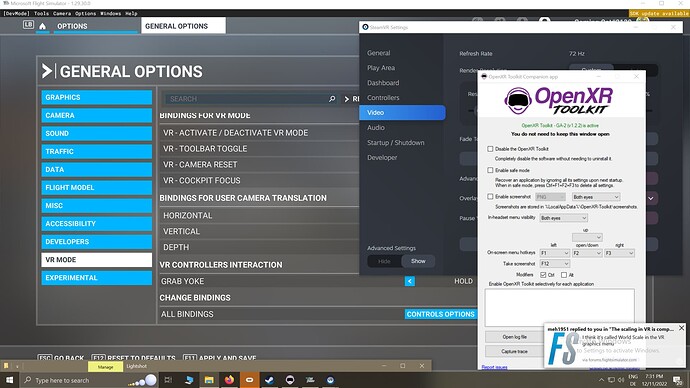Click the Capture trace button
This screenshot has height=388, width=690.
(x=514, y=351)
